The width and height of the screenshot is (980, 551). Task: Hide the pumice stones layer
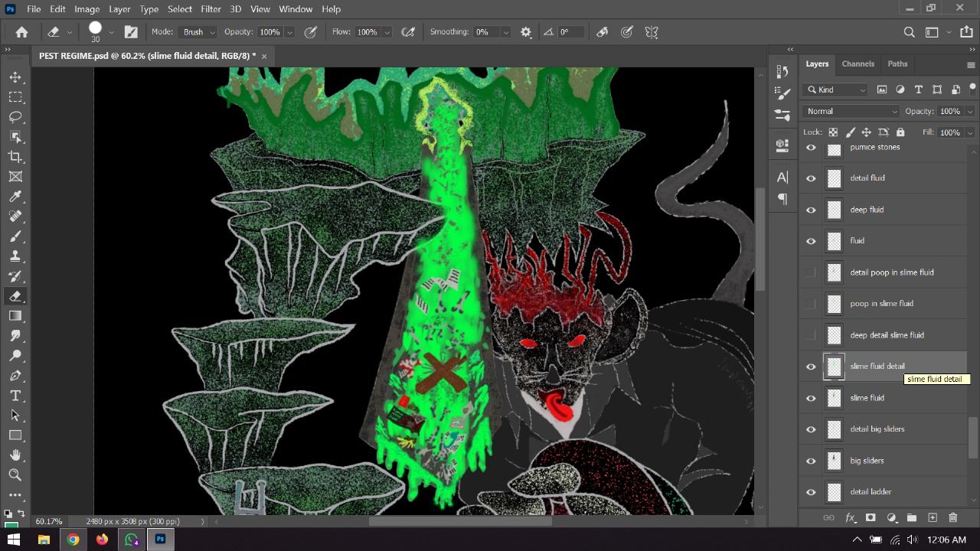click(811, 147)
